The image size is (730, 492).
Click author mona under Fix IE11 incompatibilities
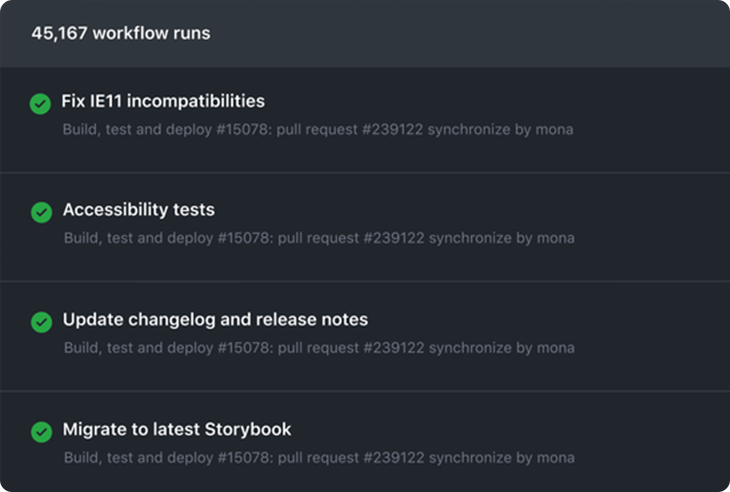tap(554, 129)
